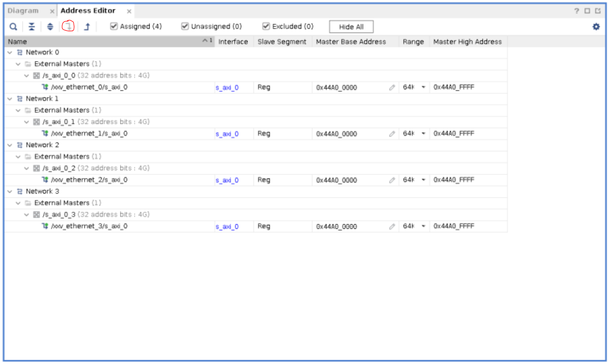The width and height of the screenshot is (609, 364).
Task: Toggle the Unassigned (0) checkbox
Action: [185, 26]
